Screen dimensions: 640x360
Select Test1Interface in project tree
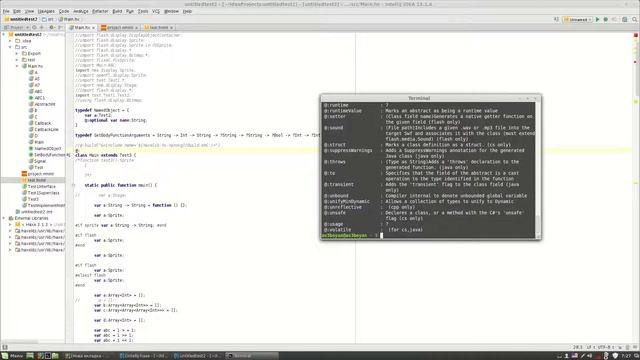pos(39,187)
